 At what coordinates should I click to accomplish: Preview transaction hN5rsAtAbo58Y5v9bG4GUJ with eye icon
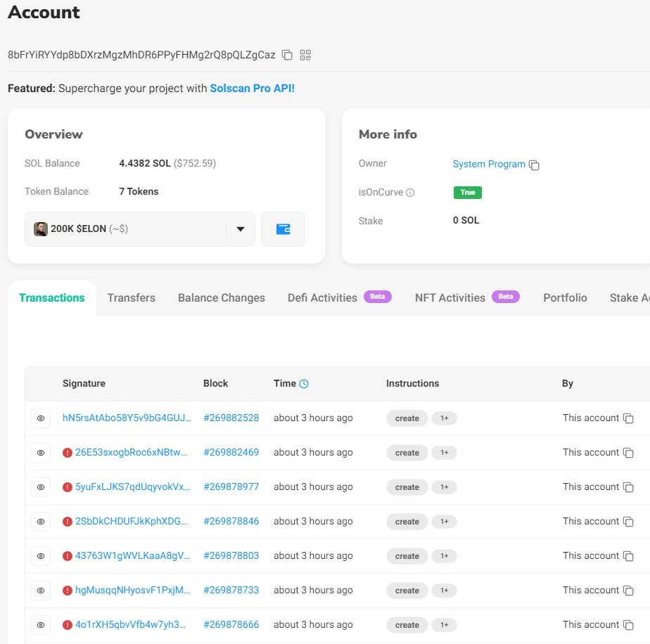tap(41, 418)
